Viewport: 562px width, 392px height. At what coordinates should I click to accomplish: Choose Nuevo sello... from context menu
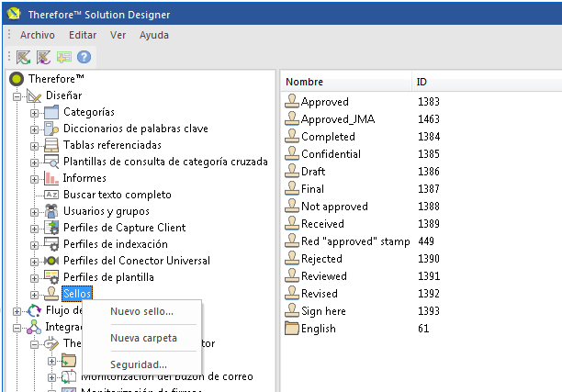coord(141,311)
